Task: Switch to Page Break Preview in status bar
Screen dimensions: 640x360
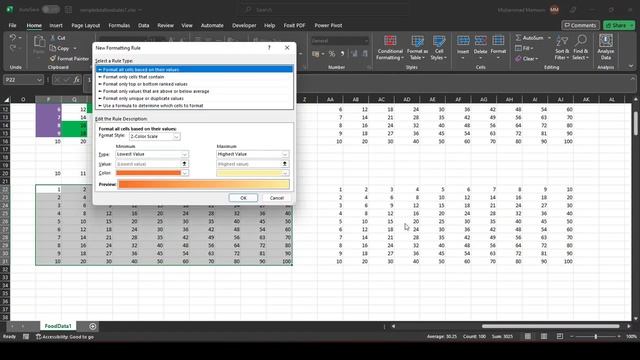Action: (560, 336)
